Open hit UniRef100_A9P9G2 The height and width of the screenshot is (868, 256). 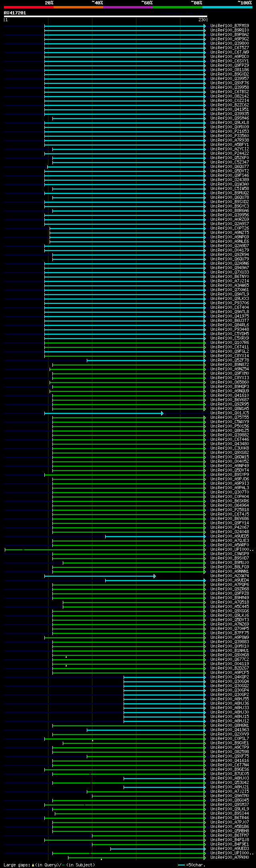click(230, 39)
